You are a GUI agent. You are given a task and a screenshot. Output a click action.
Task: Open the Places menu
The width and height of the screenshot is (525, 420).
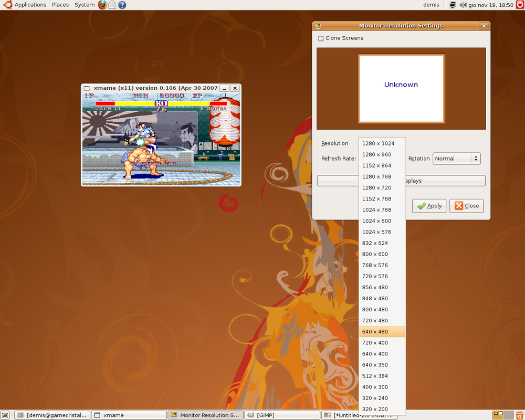[x=60, y=5]
